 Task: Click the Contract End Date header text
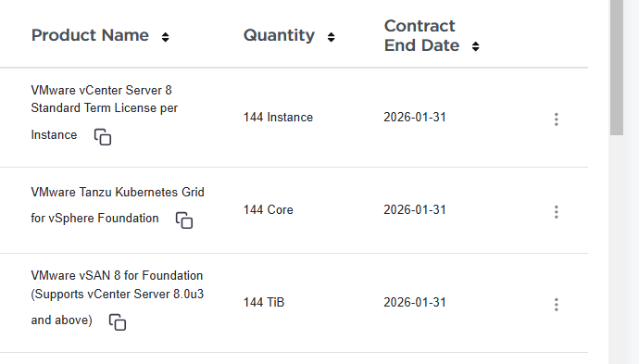[x=421, y=35]
